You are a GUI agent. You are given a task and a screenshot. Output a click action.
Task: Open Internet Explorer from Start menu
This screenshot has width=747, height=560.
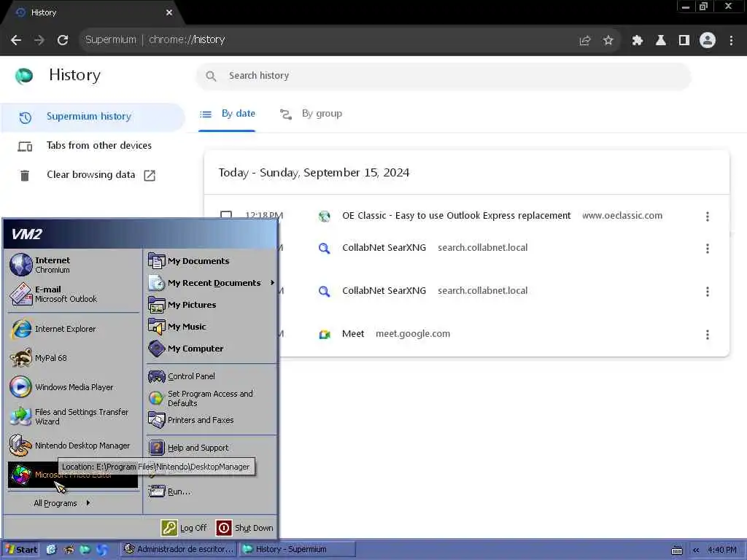74,329
